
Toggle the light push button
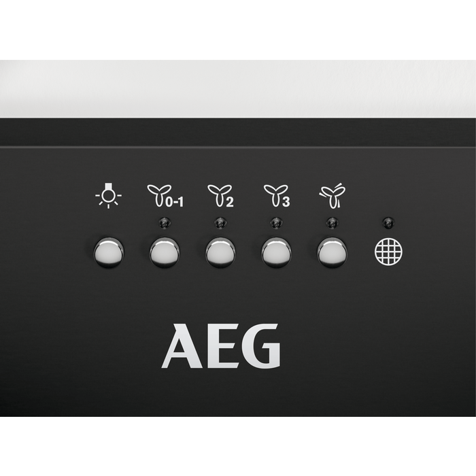109,252
